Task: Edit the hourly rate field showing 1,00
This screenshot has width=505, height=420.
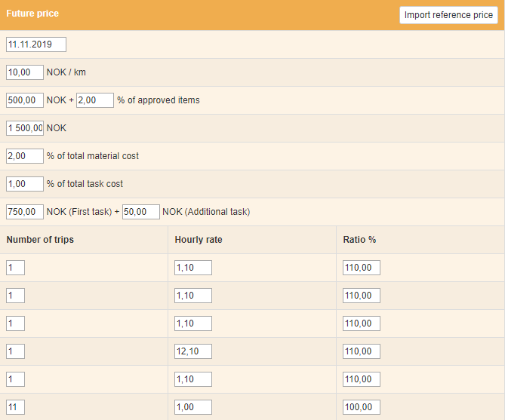Action: [x=193, y=407]
